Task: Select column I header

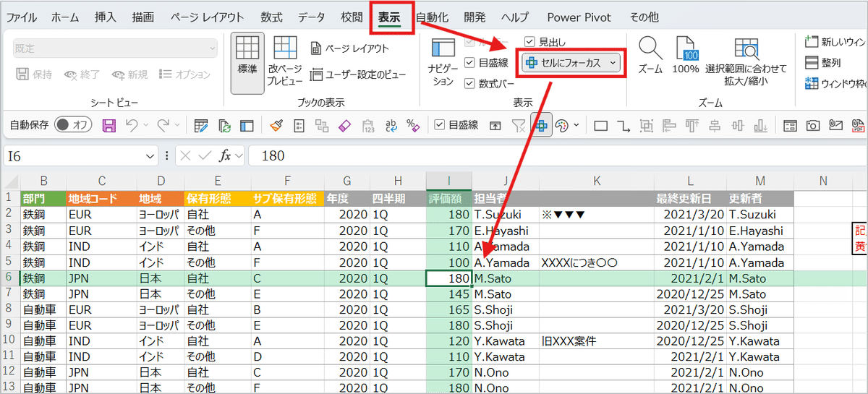Action: [x=449, y=181]
